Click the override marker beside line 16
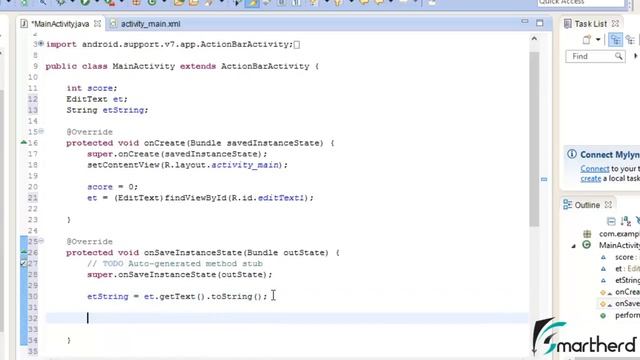 (24, 142)
